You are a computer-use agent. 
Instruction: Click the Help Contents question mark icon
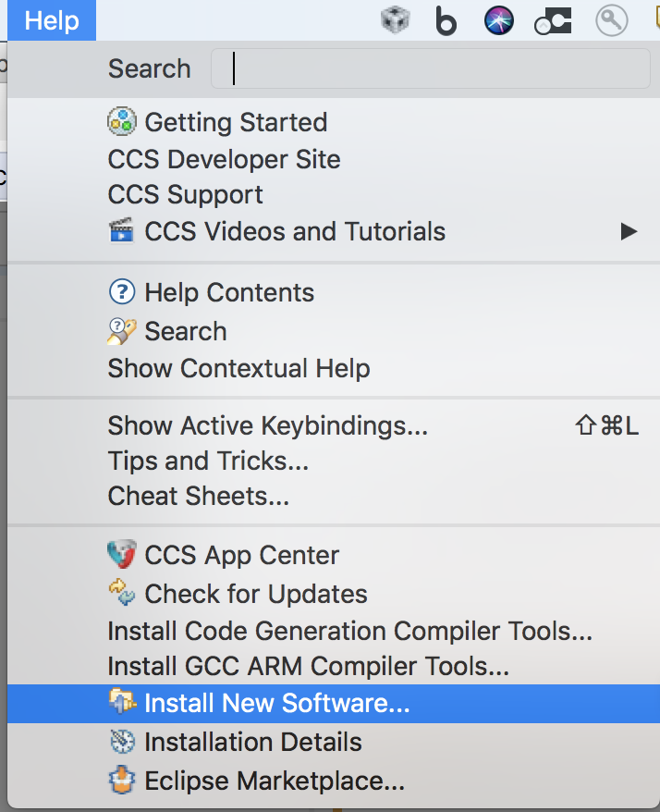(122, 293)
